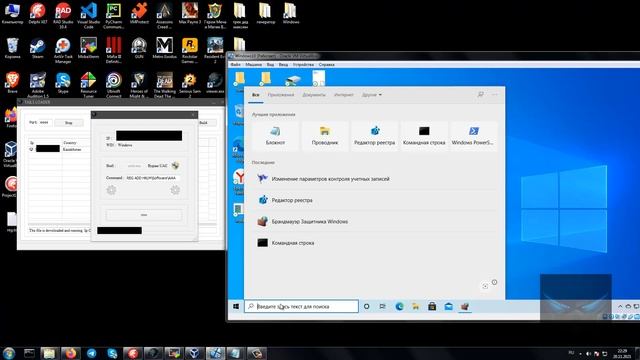Open the Блокнот app tile in search
The width and height of the screenshot is (640, 360).
tap(276, 136)
